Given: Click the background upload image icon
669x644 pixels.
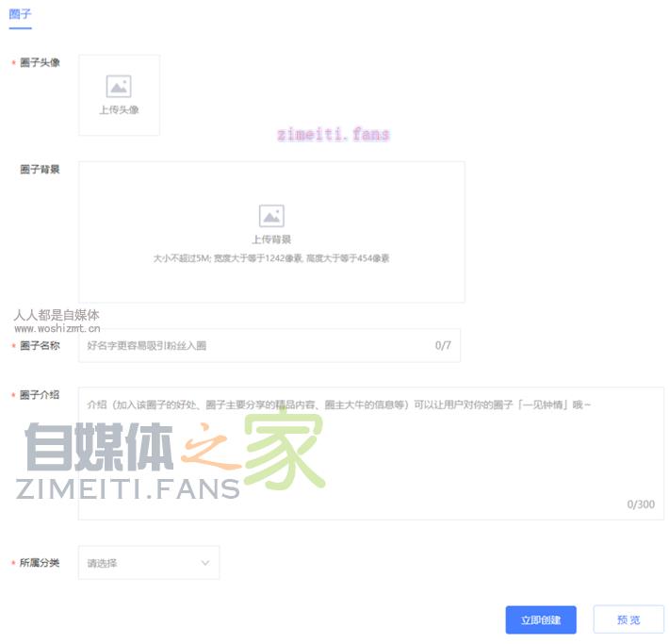Looking at the screenshot, I should (271, 216).
